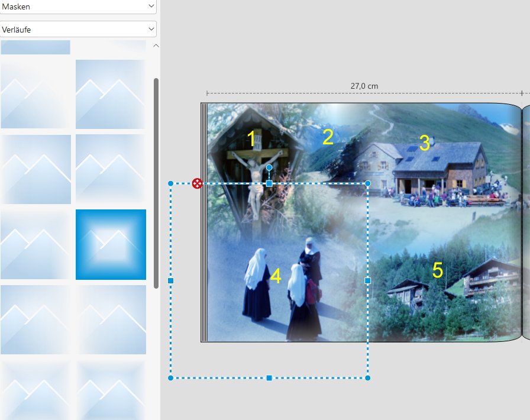This screenshot has height=420, width=530.
Task: Click the 27,0 cm page width label
Action: tap(364, 86)
